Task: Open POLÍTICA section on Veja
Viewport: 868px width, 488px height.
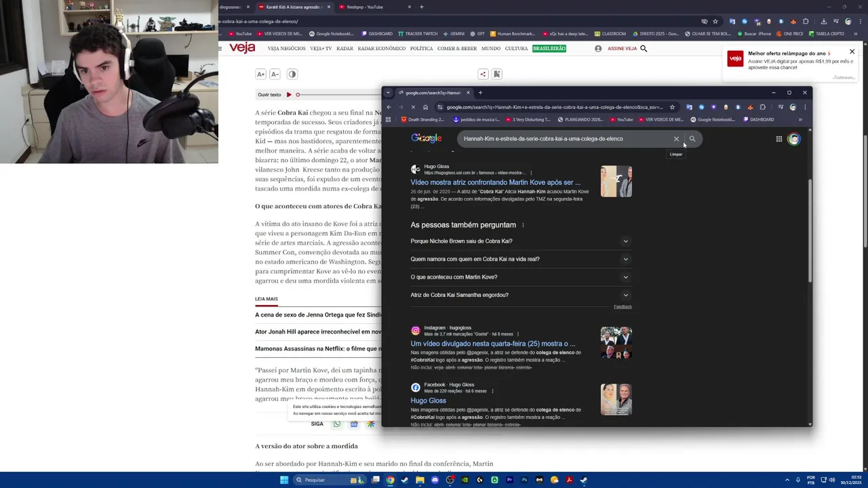Action: pos(421,49)
